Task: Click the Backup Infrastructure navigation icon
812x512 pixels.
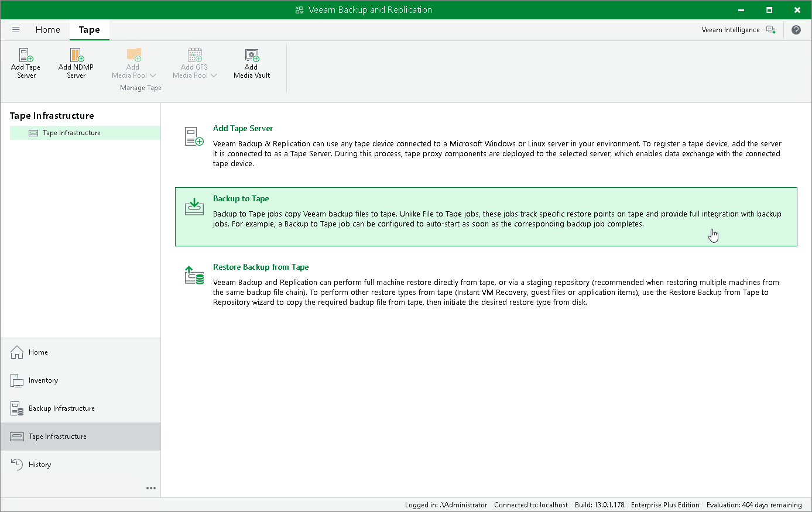Action: tap(17, 408)
